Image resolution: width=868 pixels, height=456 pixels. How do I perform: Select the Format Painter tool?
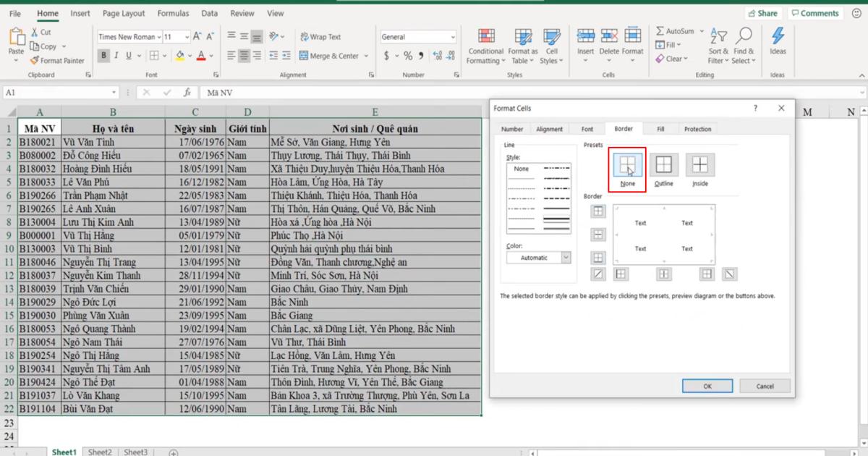(x=58, y=60)
